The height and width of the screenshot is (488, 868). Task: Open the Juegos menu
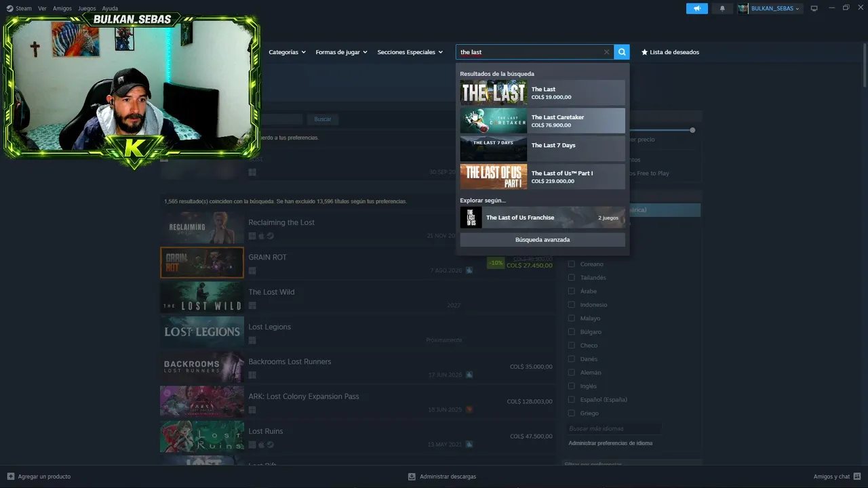[x=87, y=8]
